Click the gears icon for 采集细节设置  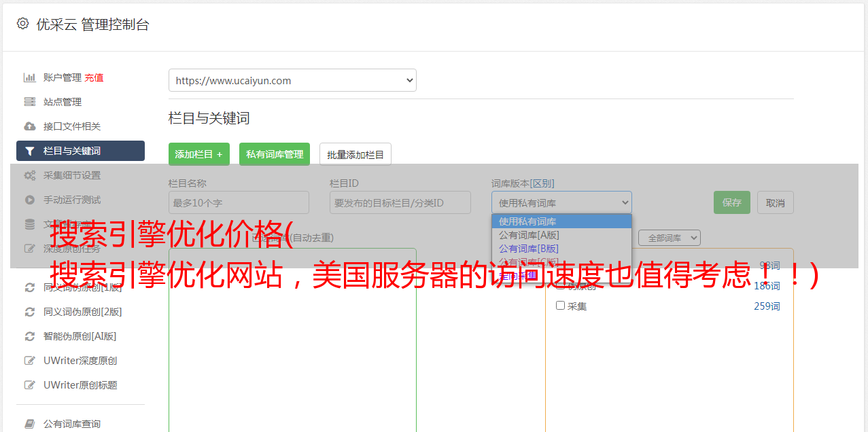click(30, 175)
